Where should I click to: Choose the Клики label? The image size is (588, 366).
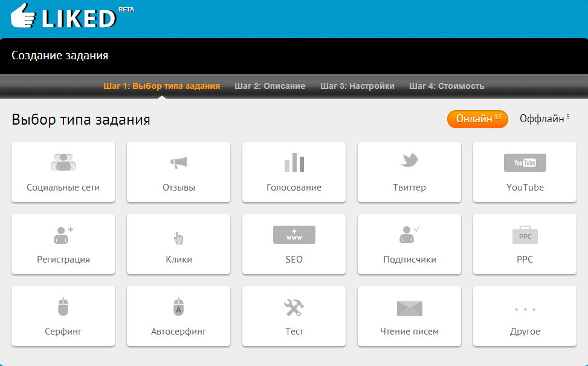click(x=179, y=260)
